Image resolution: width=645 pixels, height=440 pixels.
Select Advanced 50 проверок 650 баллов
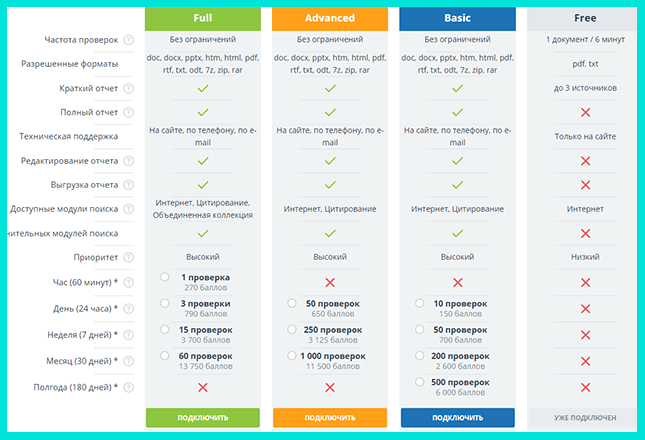point(292,303)
